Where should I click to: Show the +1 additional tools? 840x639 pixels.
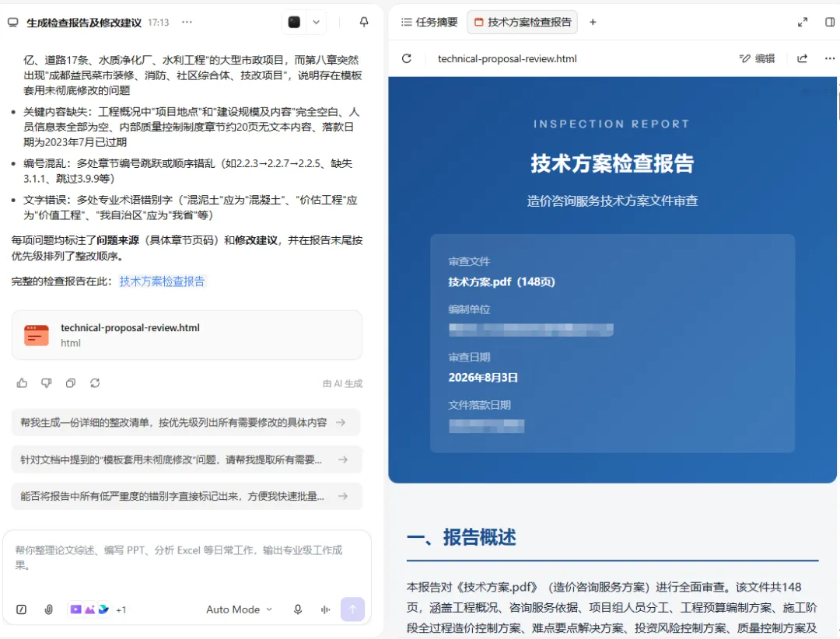click(121, 609)
